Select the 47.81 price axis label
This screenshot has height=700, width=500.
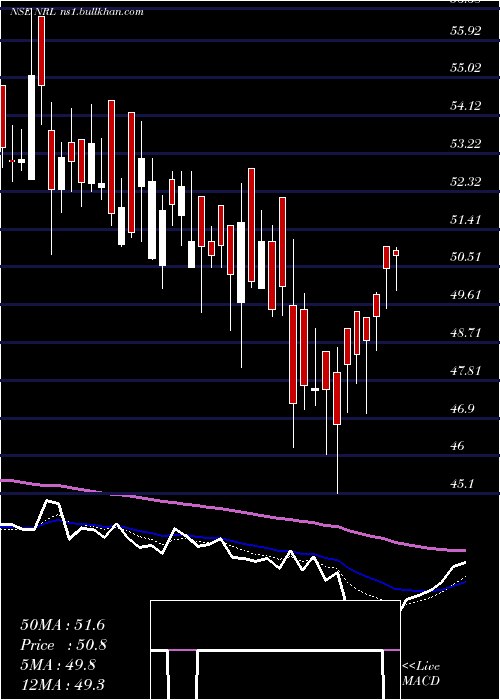tap(466, 371)
